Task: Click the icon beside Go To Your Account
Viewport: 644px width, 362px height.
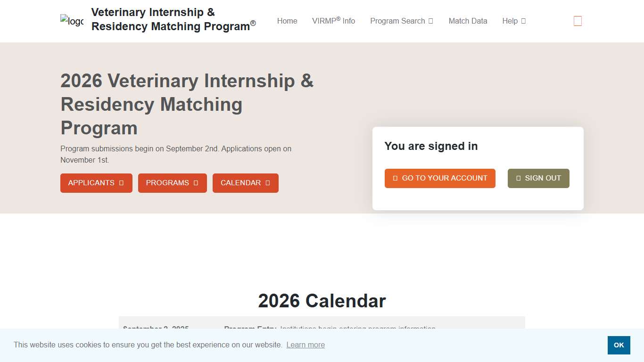Action: tap(395, 178)
